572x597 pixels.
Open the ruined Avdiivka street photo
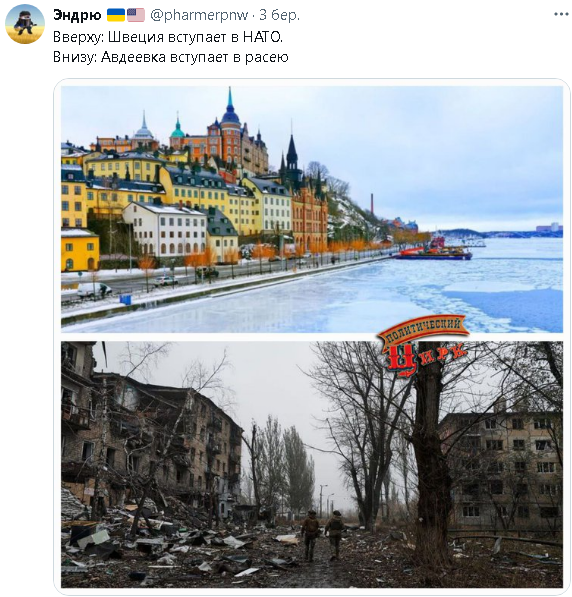coord(312,464)
